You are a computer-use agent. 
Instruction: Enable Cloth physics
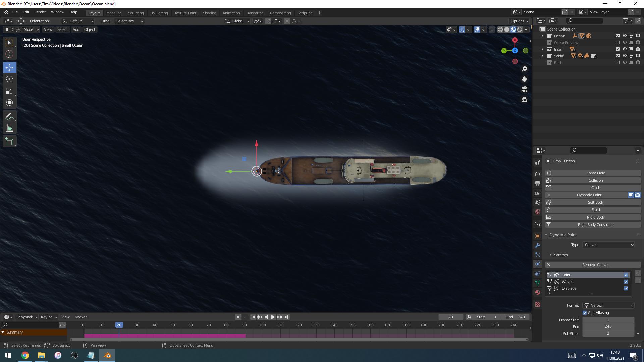(593, 188)
